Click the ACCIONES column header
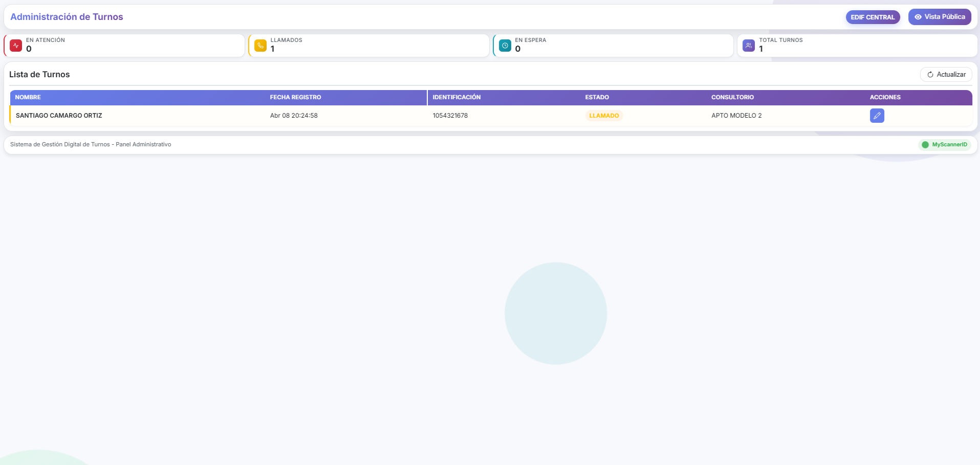 pyautogui.click(x=885, y=97)
